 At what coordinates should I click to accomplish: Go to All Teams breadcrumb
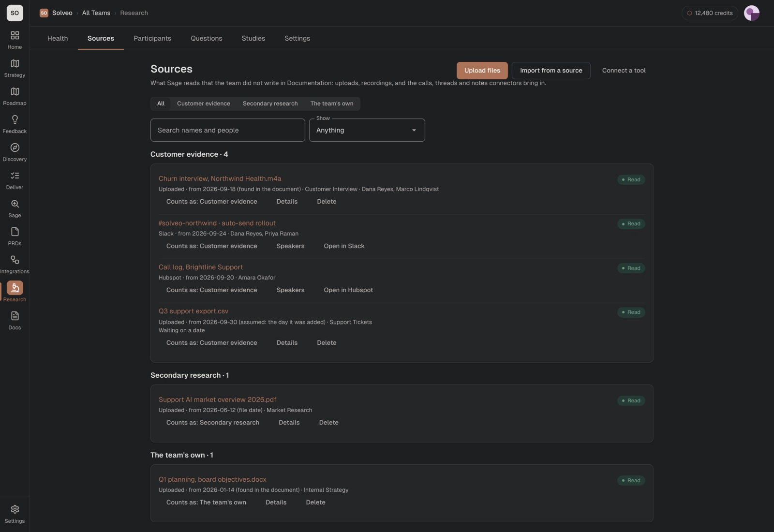pos(96,13)
